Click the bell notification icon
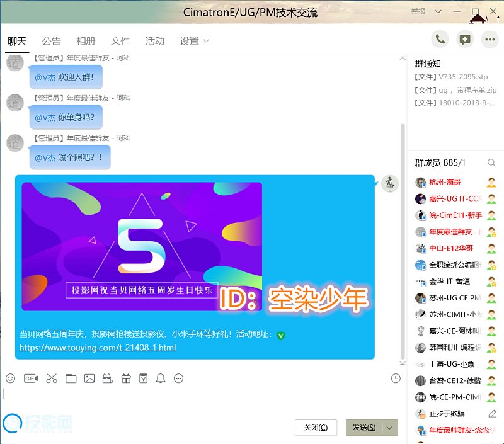This screenshot has height=444, width=504. tap(161, 379)
